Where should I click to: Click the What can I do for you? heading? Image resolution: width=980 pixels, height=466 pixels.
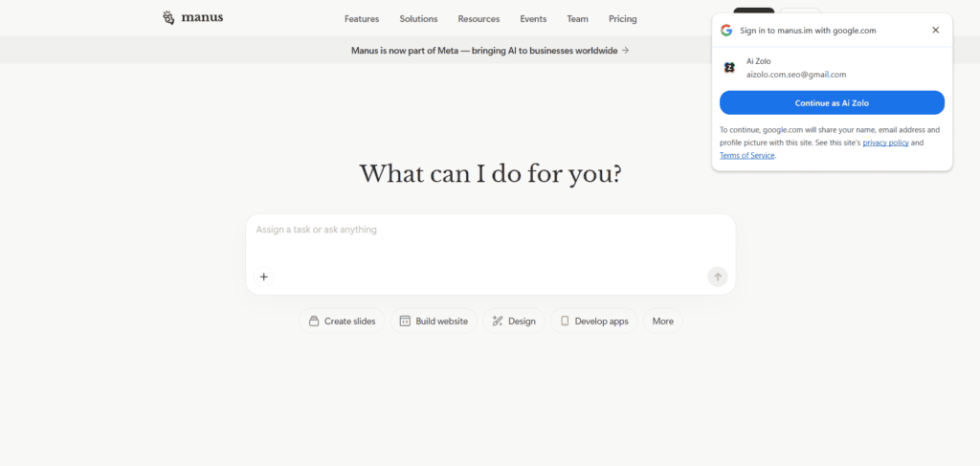pyautogui.click(x=491, y=173)
